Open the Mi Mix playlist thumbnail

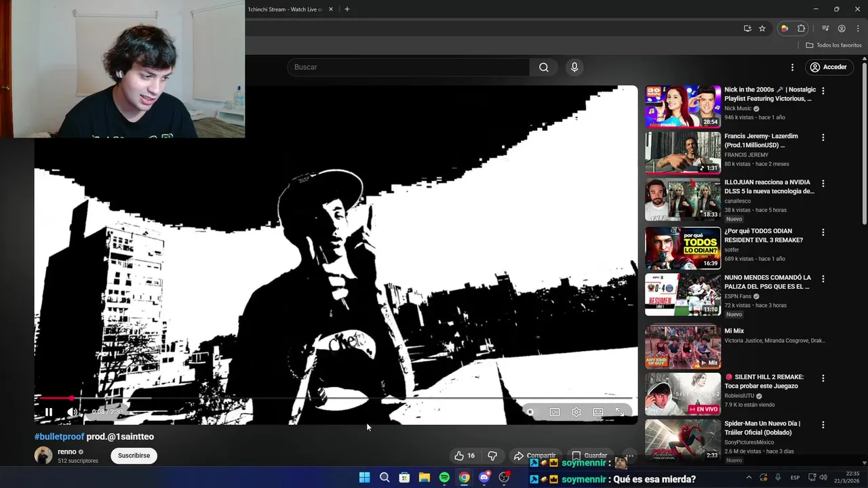[x=683, y=347]
